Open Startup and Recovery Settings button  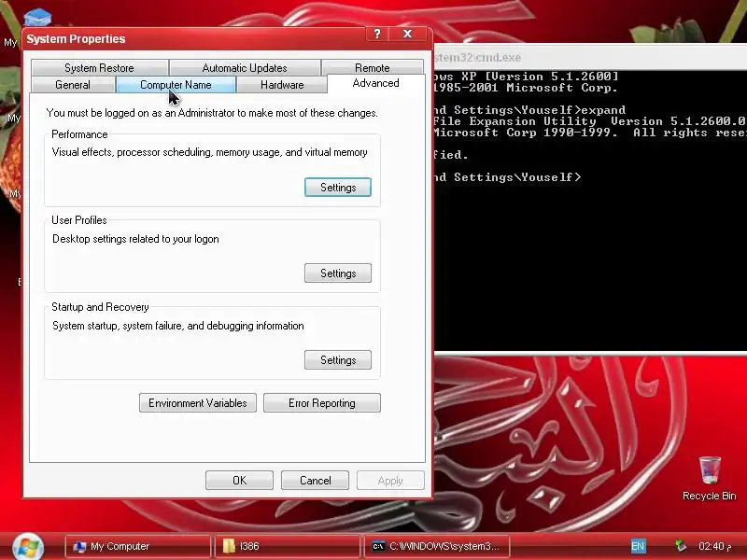click(x=338, y=360)
